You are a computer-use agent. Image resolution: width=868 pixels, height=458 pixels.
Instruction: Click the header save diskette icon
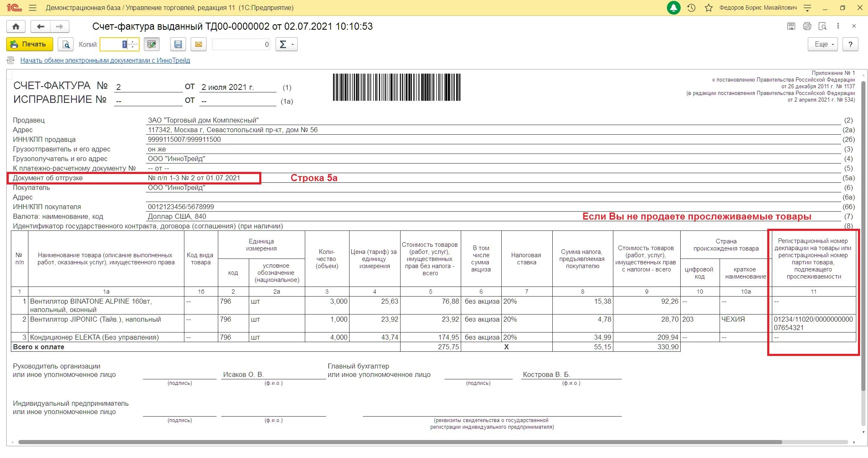click(791, 26)
